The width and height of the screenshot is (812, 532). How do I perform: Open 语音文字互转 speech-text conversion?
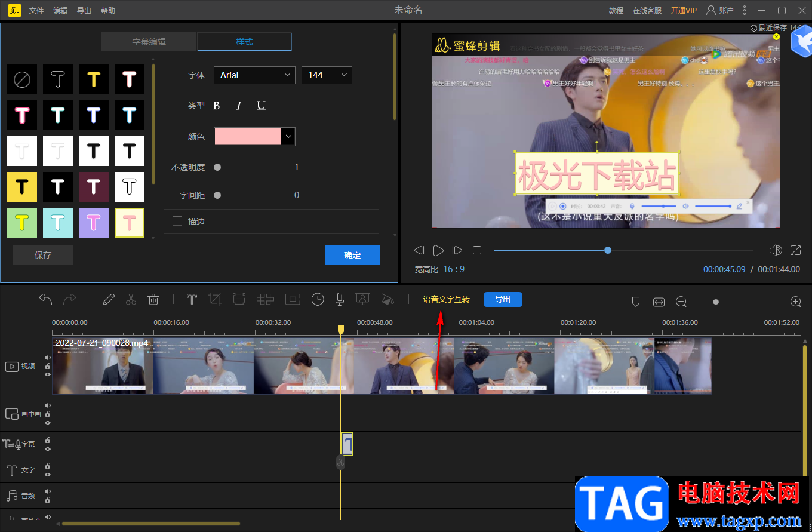tap(447, 299)
